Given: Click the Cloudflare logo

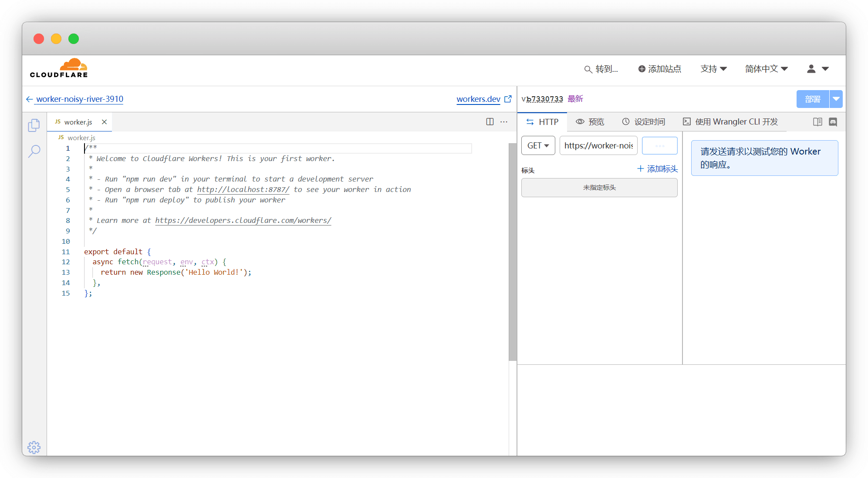Looking at the screenshot, I should pos(59,68).
